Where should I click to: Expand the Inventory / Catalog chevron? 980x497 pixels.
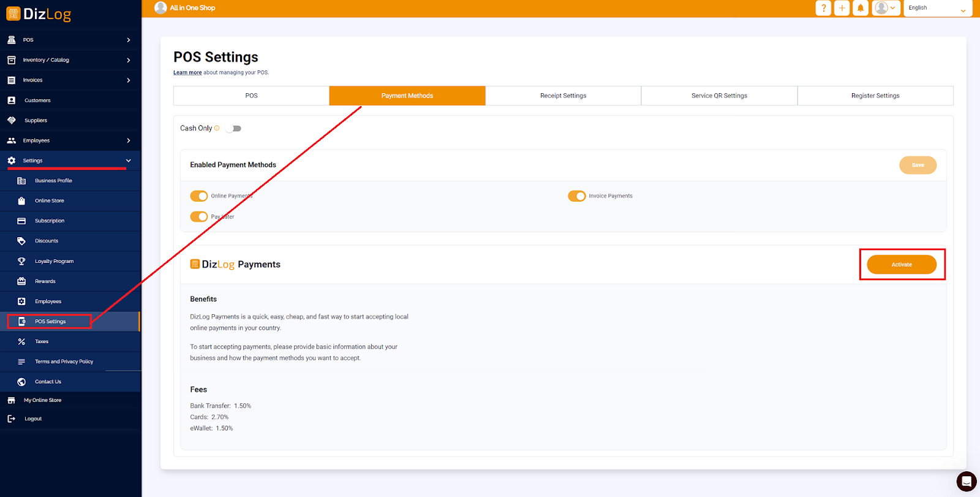point(129,60)
